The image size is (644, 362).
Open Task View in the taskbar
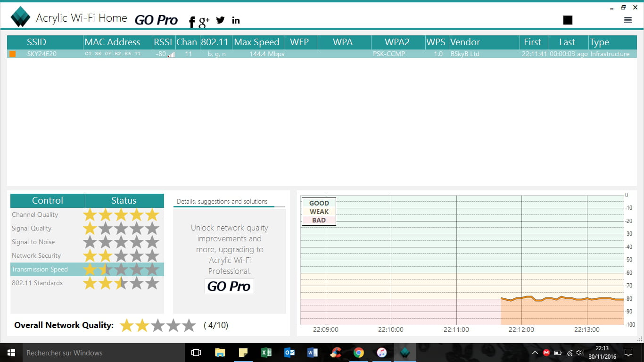(196, 353)
